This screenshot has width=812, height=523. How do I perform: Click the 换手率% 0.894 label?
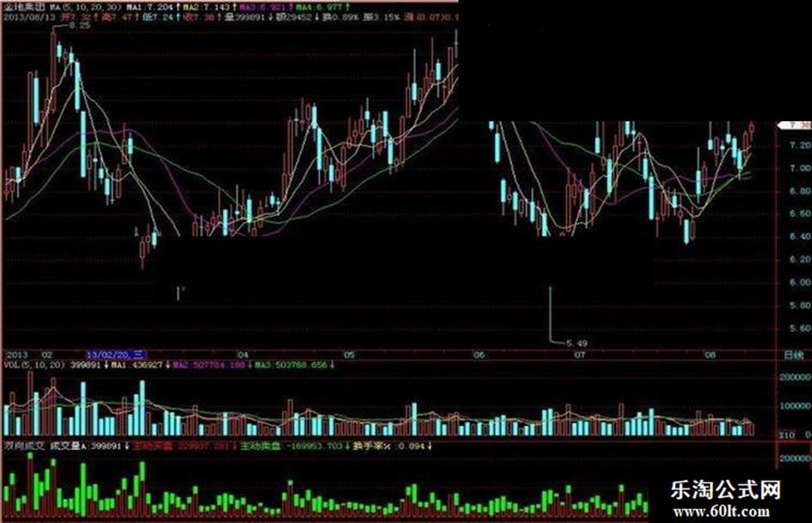[388, 446]
